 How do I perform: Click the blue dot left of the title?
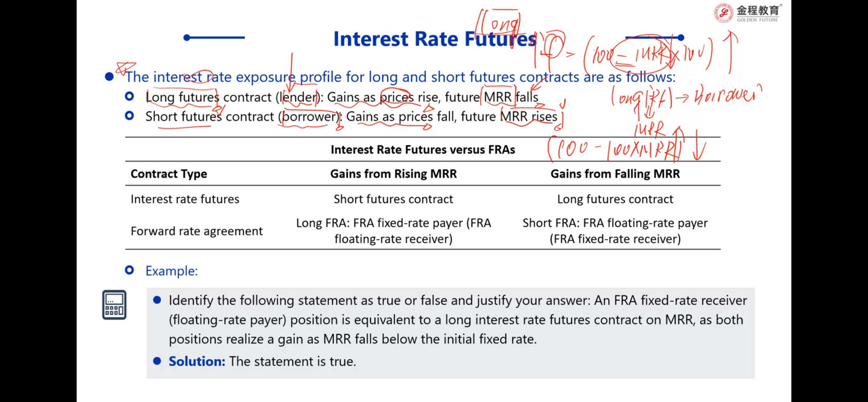(x=187, y=37)
